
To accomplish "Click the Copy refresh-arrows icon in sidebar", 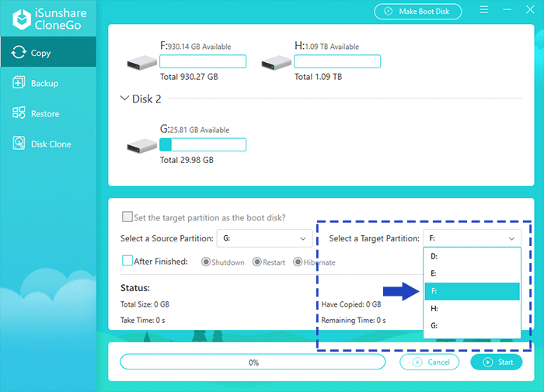I will click(19, 52).
